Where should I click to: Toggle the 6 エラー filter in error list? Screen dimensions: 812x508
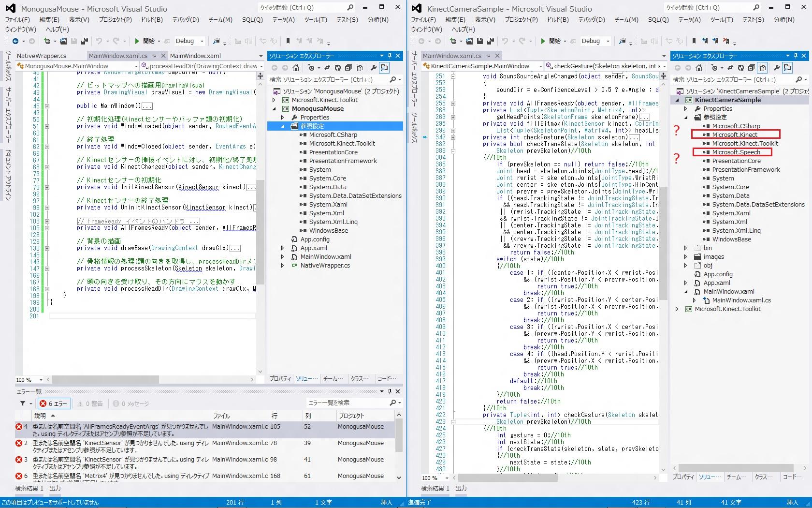pos(54,403)
